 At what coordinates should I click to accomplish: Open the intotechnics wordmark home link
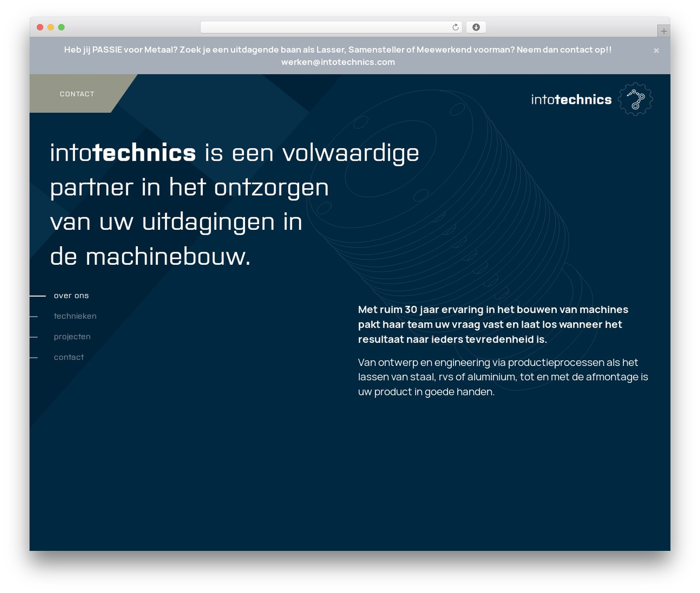point(571,100)
